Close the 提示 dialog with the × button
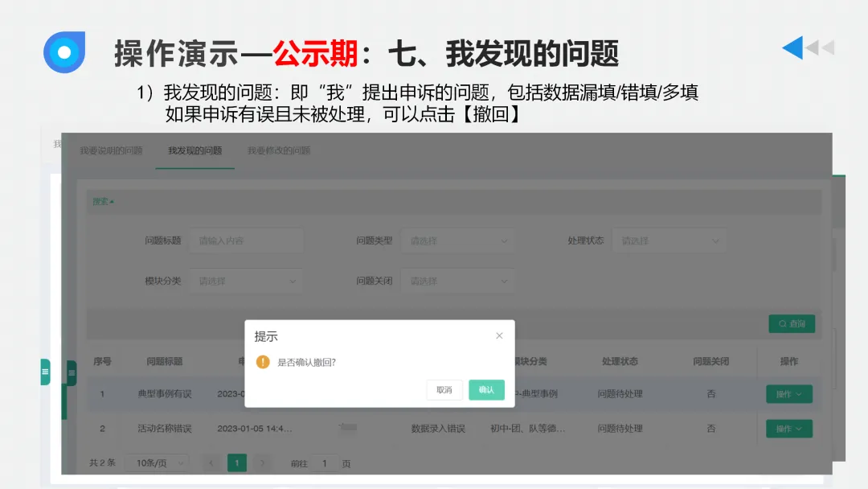The height and width of the screenshot is (489, 868). tap(499, 335)
